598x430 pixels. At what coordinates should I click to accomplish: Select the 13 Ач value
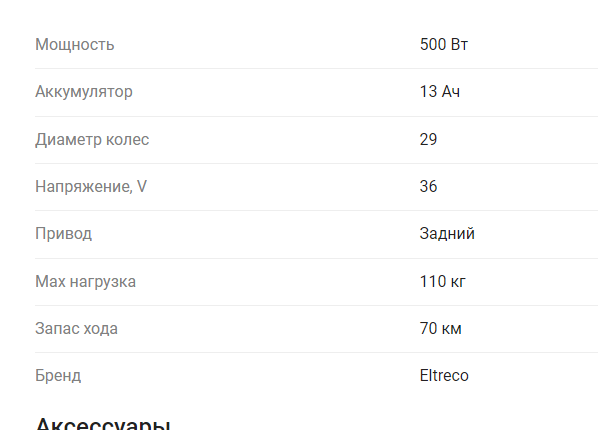pyautogui.click(x=440, y=92)
